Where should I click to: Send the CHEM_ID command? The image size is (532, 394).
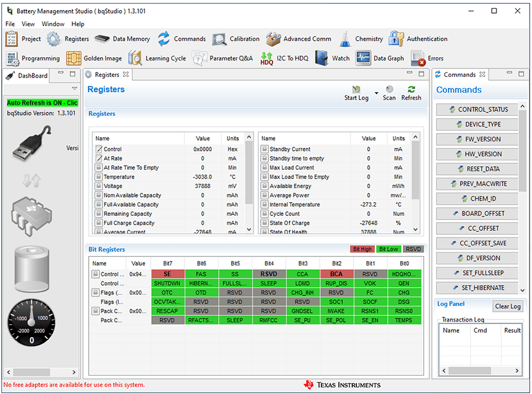[477, 199]
